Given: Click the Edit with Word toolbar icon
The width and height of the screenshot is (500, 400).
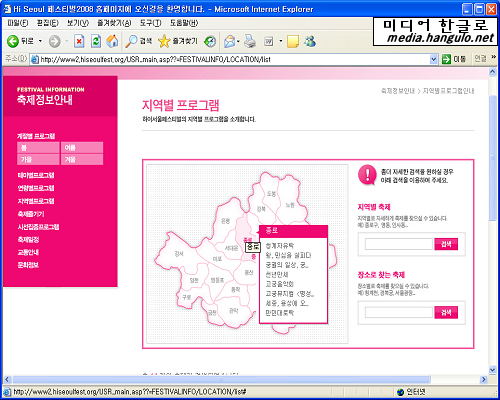Looking at the screenshot, I should coord(269,41).
